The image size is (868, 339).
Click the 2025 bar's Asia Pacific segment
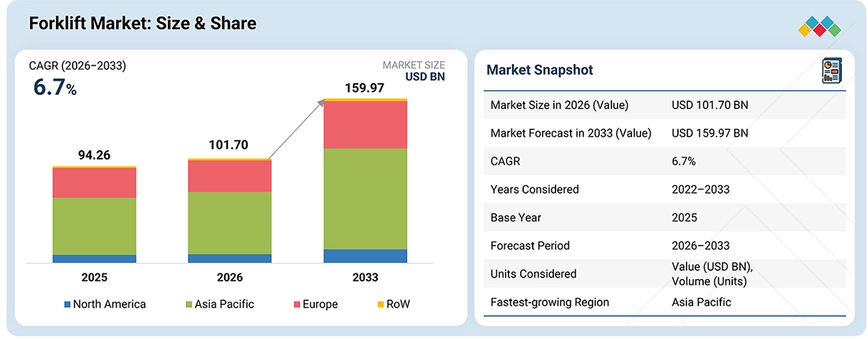click(94, 226)
